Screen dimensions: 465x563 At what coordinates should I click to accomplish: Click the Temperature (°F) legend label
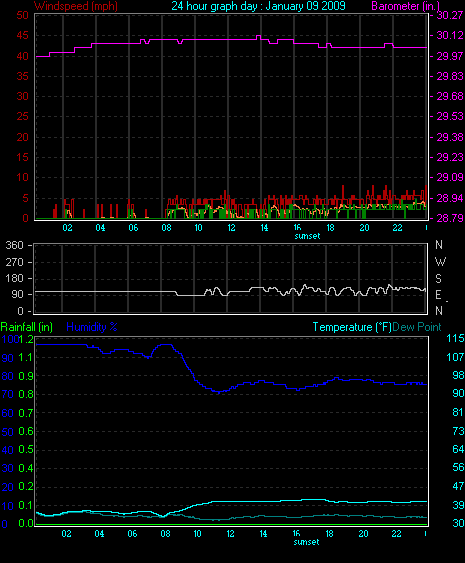click(352, 327)
